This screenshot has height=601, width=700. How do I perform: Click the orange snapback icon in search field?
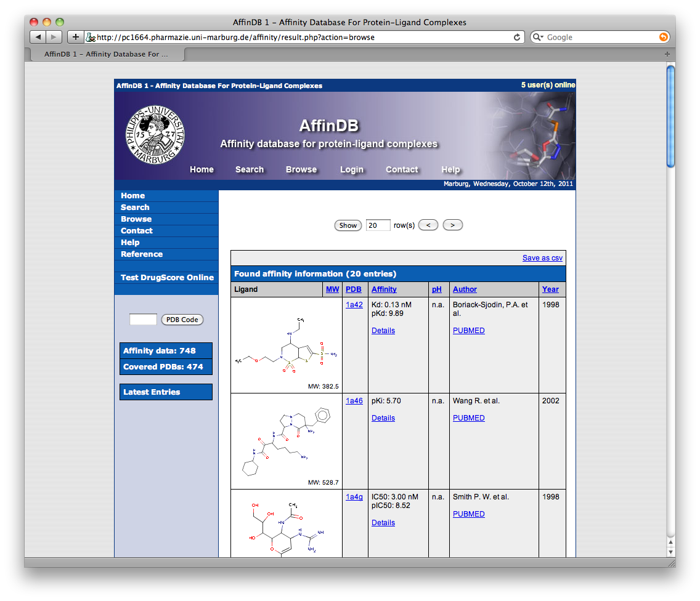coord(664,37)
